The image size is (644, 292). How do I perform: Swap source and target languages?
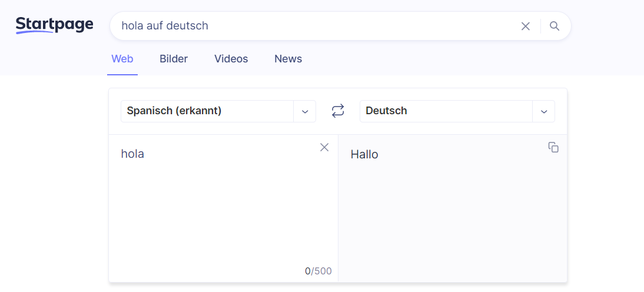(338, 111)
